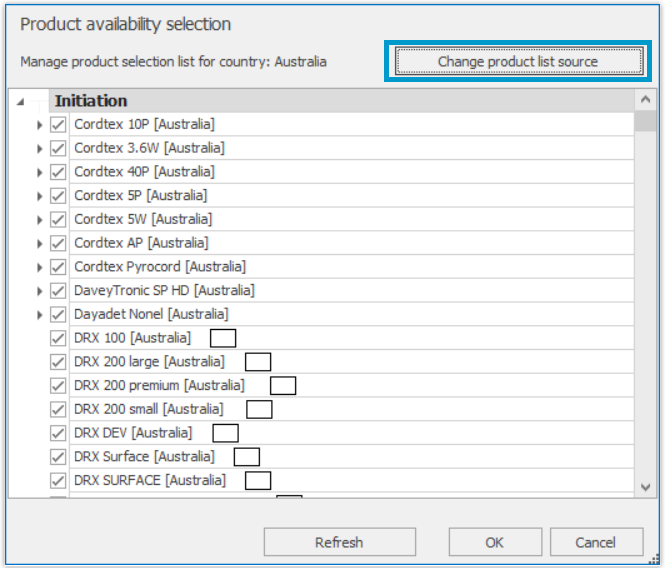Screen dimensions: 665x568
Task: Click box next to DRX 200 large
Action: (x=258, y=362)
